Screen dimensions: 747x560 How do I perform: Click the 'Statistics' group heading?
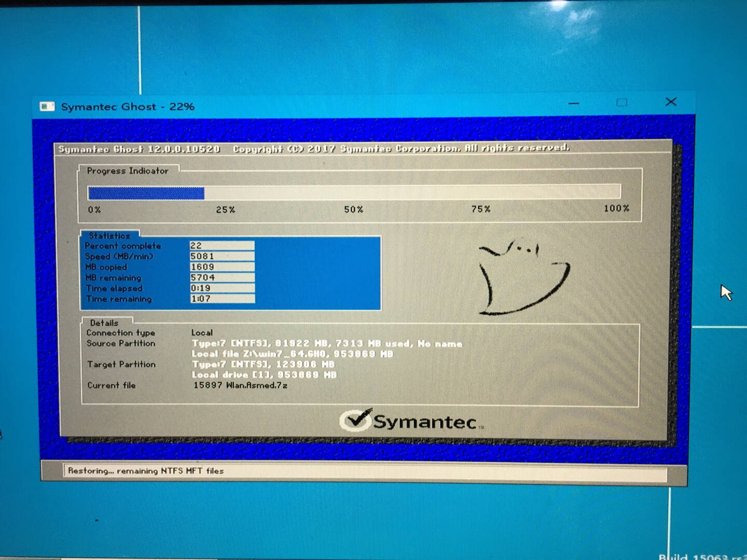pyautogui.click(x=109, y=235)
